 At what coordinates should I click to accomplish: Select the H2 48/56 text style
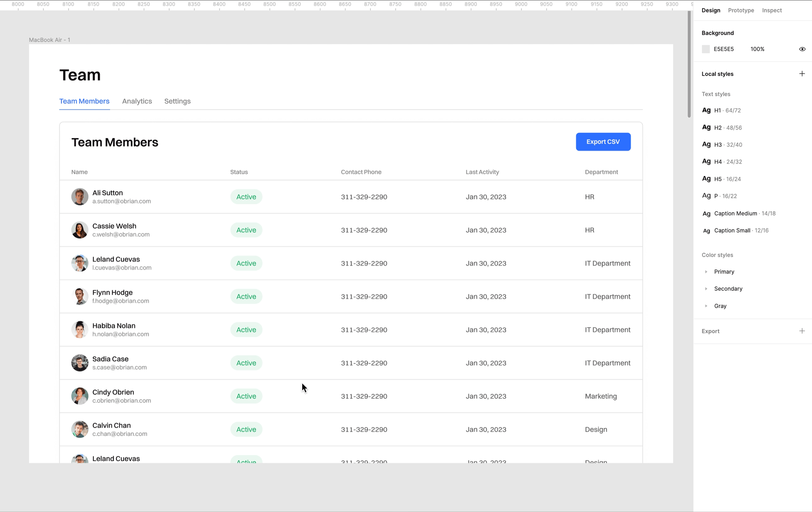(722, 128)
